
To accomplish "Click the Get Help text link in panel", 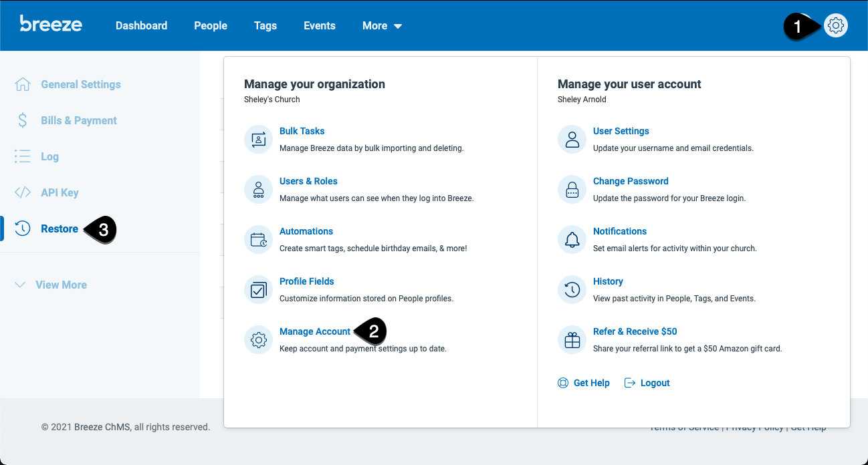I will click(592, 383).
